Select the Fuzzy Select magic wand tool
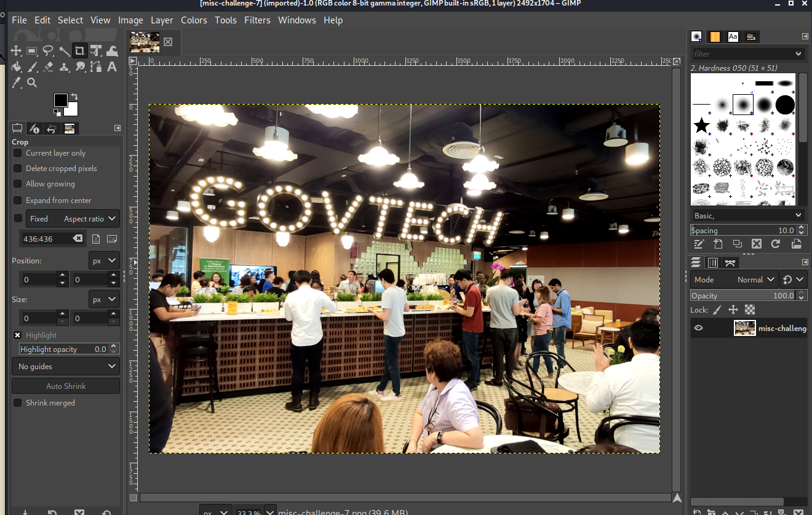 click(64, 51)
